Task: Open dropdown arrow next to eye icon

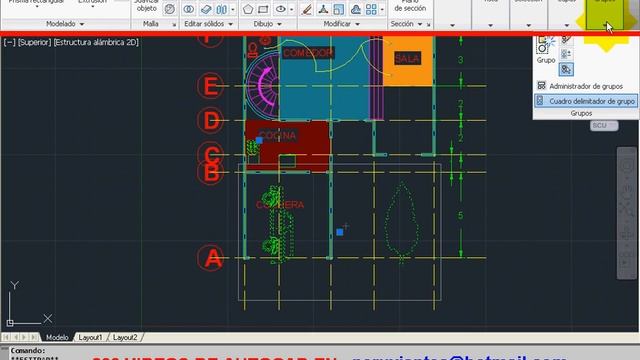Action: click(x=291, y=9)
